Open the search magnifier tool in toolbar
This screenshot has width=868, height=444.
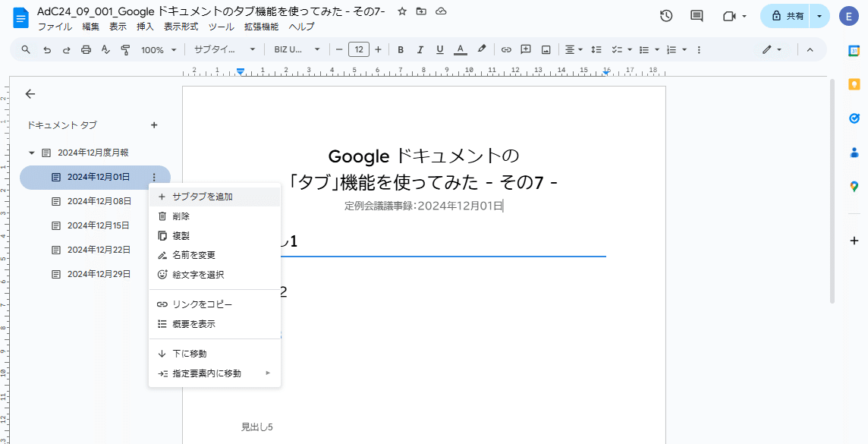(26, 50)
